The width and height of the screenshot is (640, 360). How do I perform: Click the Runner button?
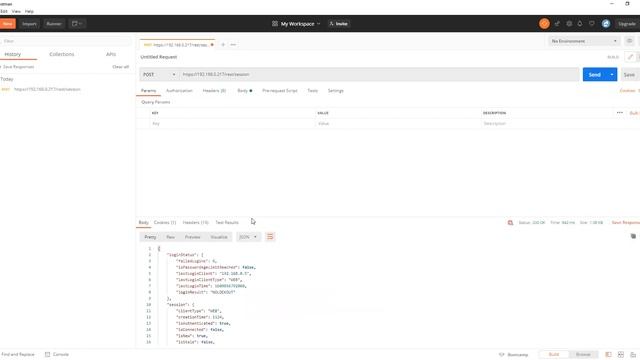tap(53, 24)
